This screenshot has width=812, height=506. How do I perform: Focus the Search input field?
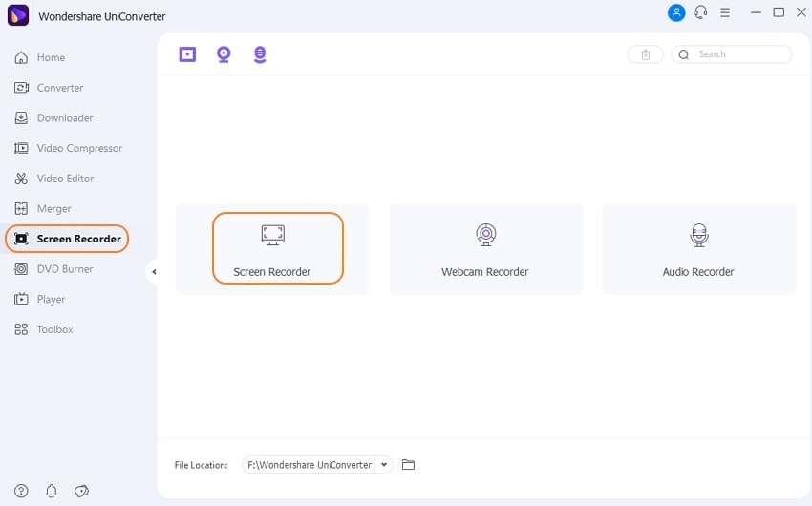732,54
